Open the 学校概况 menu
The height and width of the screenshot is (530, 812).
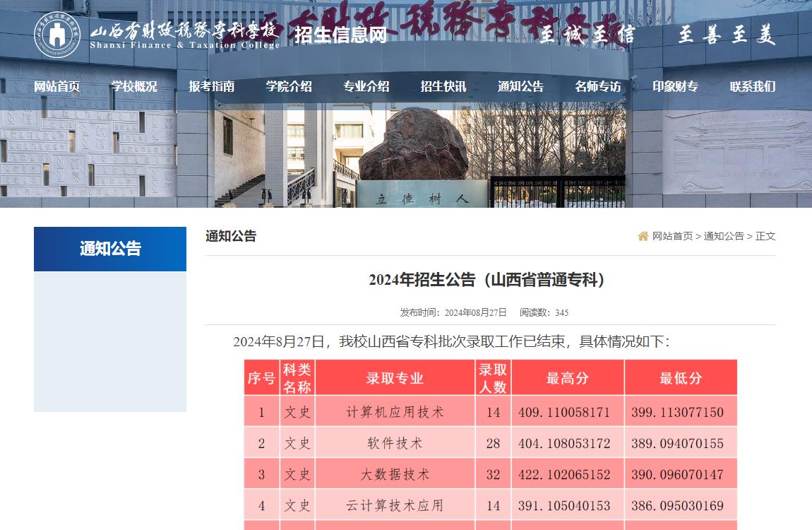135,86
